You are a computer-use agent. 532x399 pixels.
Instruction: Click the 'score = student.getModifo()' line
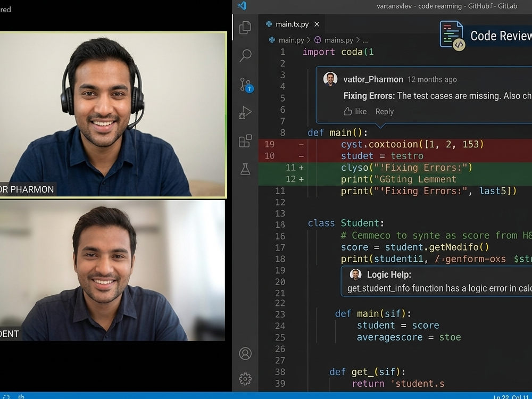pyautogui.click(x=415, y=247)
